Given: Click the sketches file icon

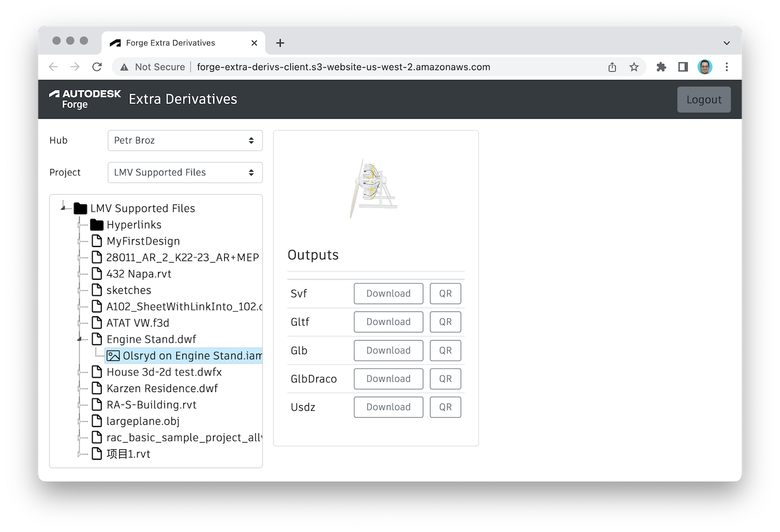Looking at the screenshot, I should [97, 290].
